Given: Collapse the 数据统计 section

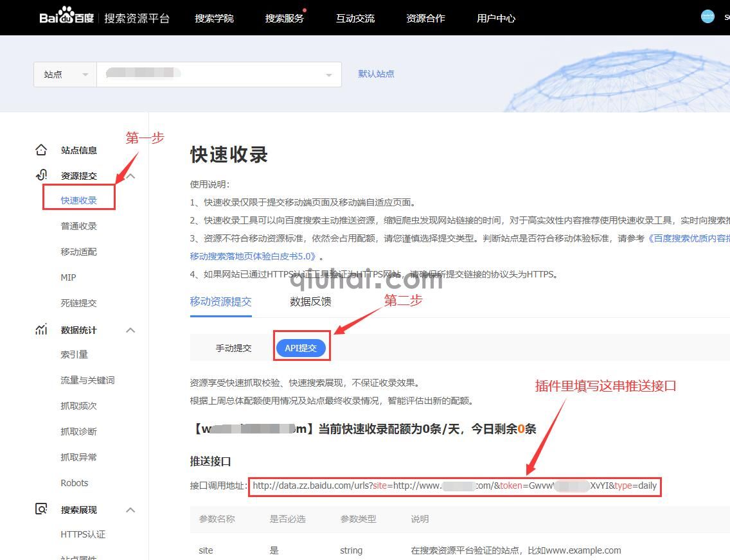Looking at the screenshot, I should [x=130, y=329].
